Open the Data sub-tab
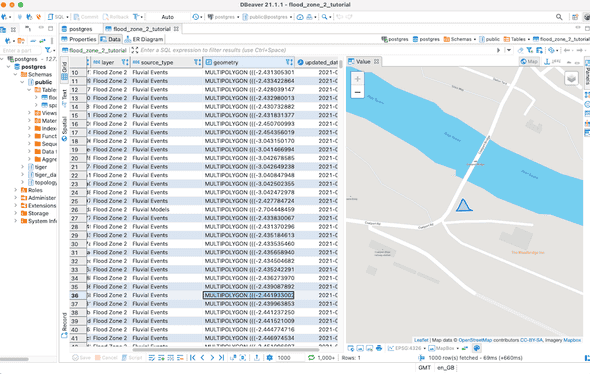The height and width of the screenshot is (374, 590). (110, 39)
